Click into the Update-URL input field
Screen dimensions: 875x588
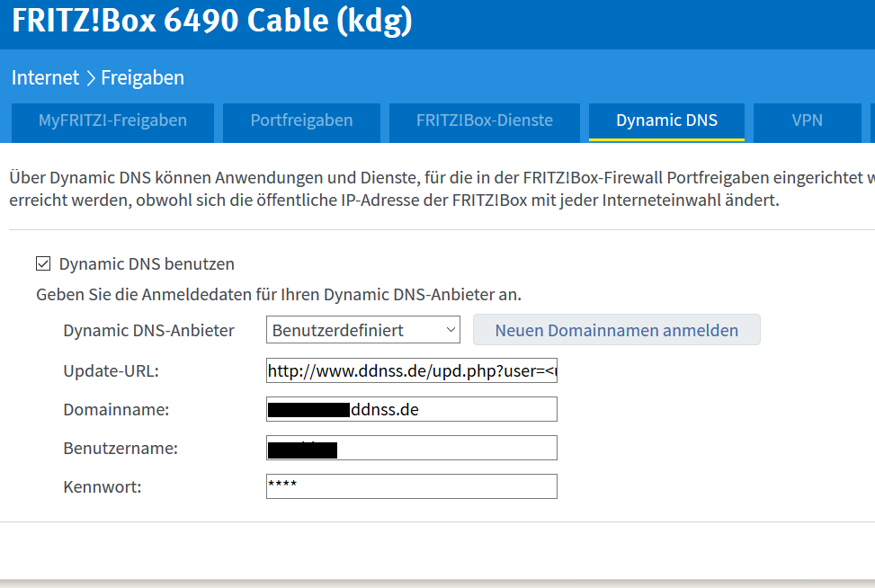(x=411, y=370)
